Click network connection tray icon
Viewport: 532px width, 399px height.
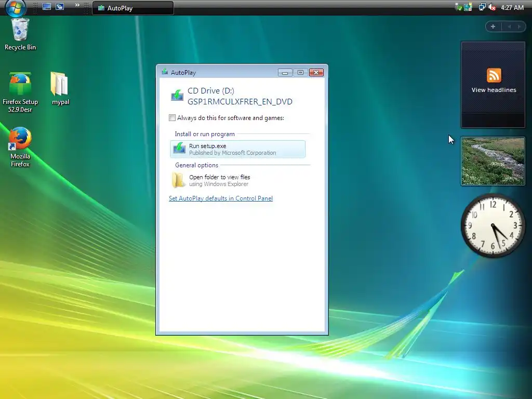pos(482,7)
